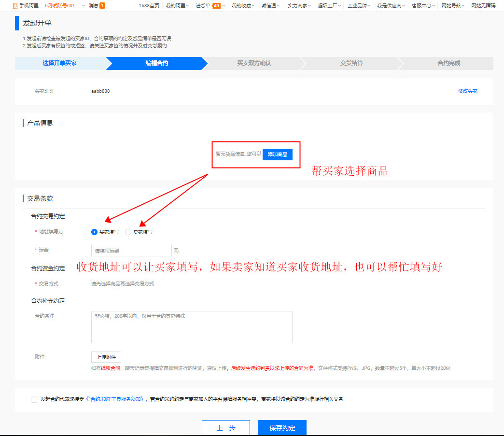Select 买家填写 address radio button

click(94, 232)
